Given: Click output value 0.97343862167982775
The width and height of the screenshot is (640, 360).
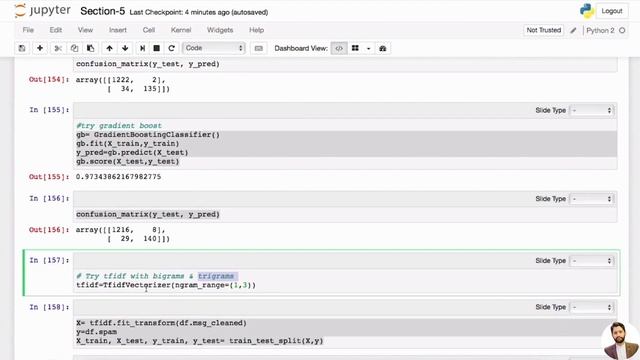Looking at the screenshot, I should point(118,177).
